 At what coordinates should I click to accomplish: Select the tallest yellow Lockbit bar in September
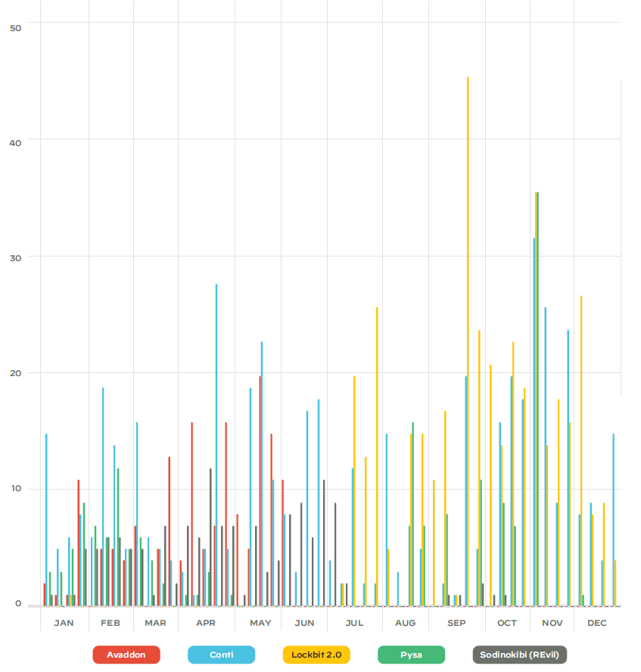(x=468, y=341)
